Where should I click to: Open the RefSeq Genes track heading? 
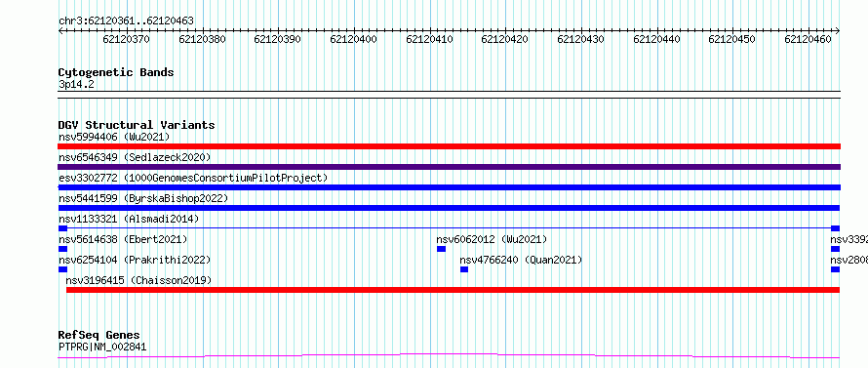pos(99,336)
